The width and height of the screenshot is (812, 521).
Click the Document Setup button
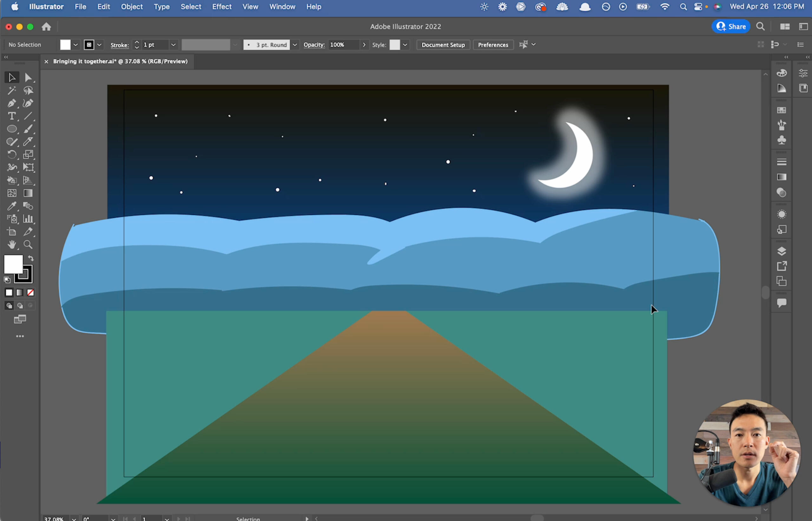[x=443, y=45]
